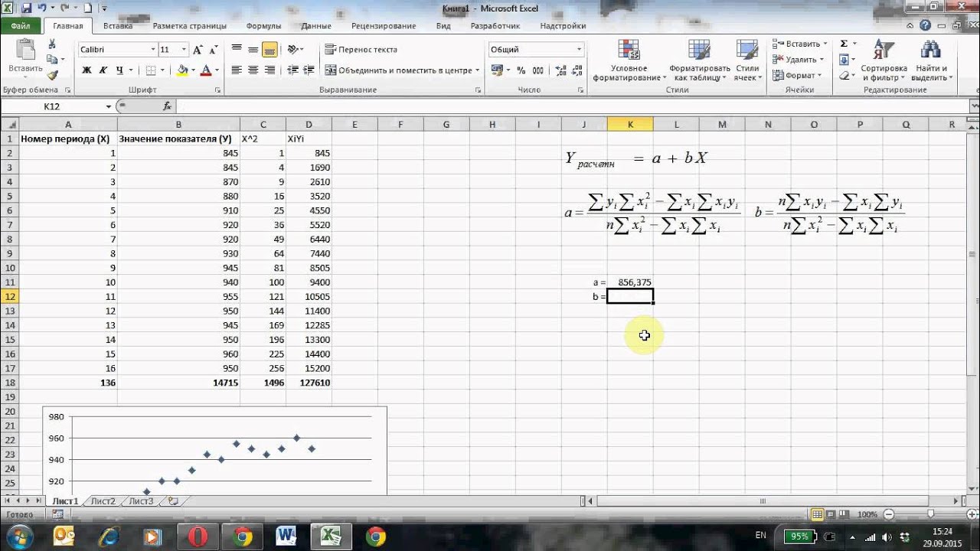This screenshot has width=980, height=551.
Task: Align cell text to the left
Action: [237, 70]
